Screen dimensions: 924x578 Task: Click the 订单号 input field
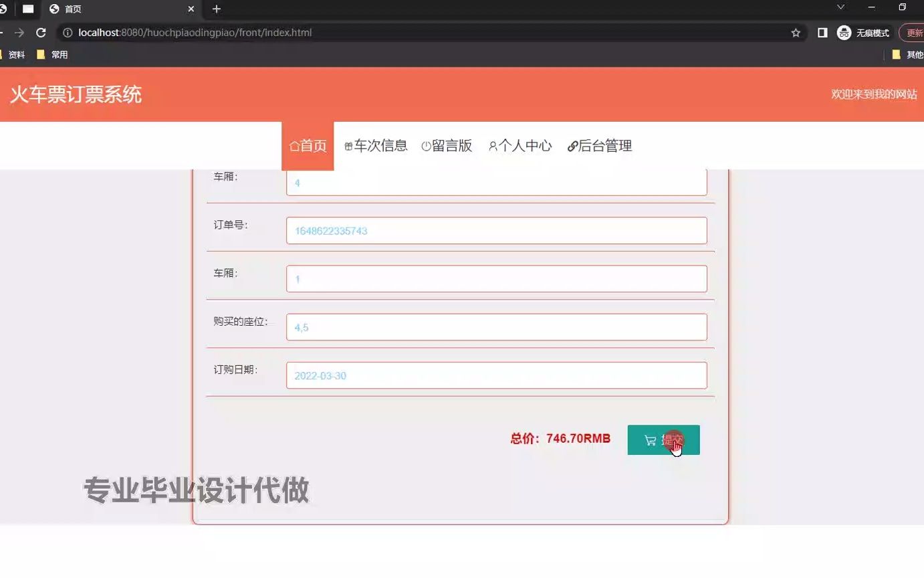497,231
